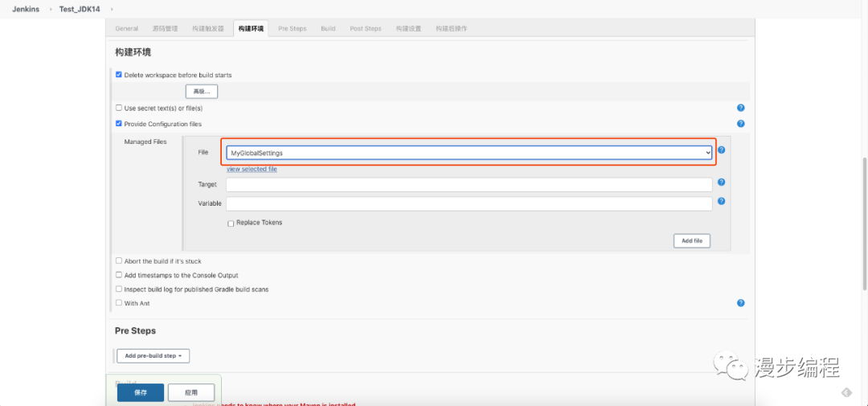The height and width of the screenshot is (406, 868).
Task: Switch to 构建触发器 tab
Action: point(208,28)
